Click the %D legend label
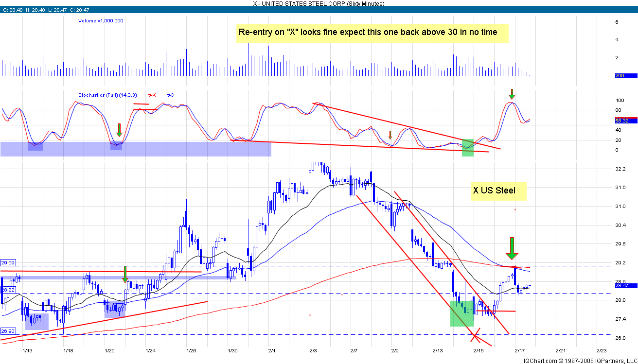The image size is (638, 364). [171, 95]
